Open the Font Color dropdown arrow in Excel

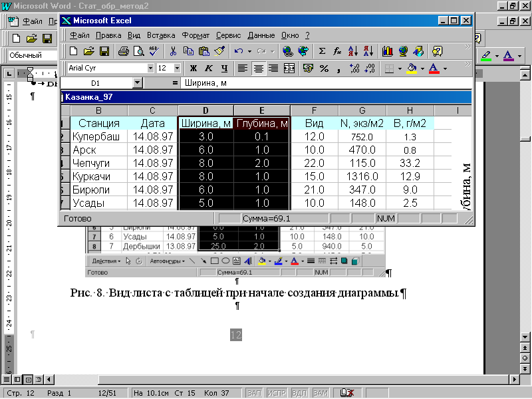(445, 69)
